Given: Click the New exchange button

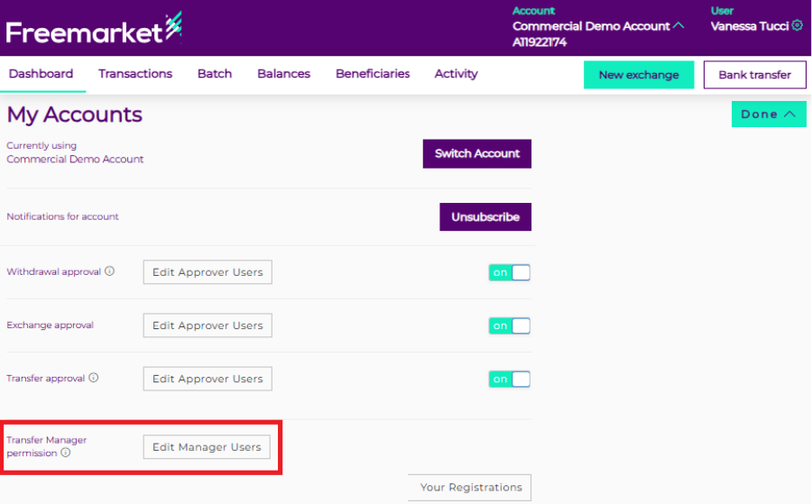Looking at the screenshot, I should coord(639,75).
